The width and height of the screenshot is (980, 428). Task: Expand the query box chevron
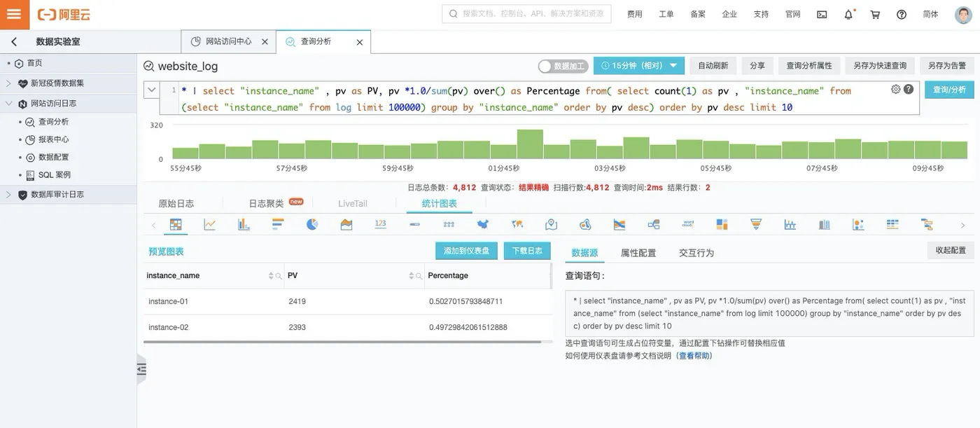[x=151, y=90]
